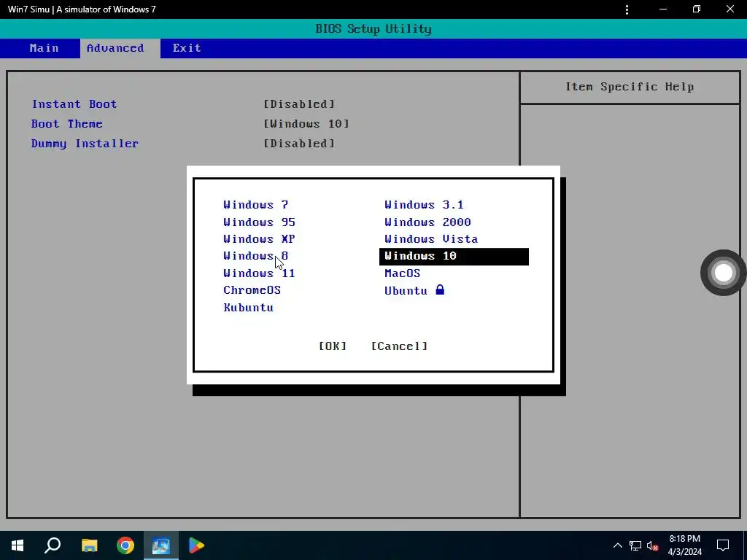Restore down the simulator window
Screen dimensions: 747x560
(697, 9)
